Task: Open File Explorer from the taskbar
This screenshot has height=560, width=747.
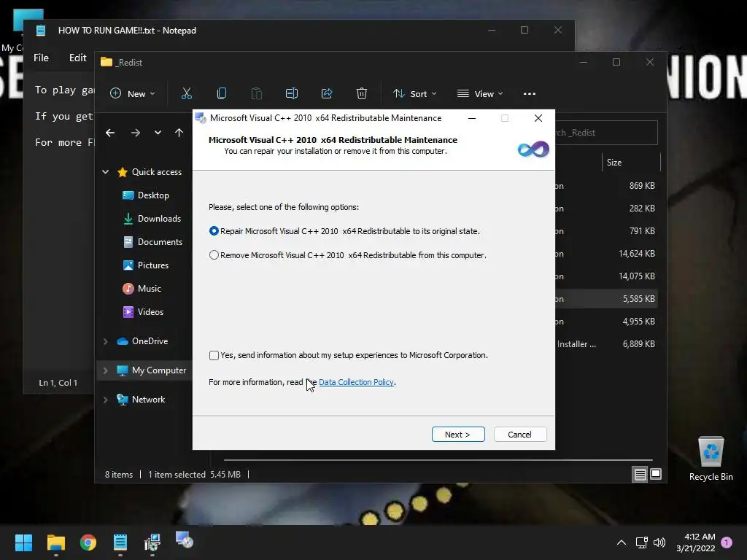Action: (55, 542)
